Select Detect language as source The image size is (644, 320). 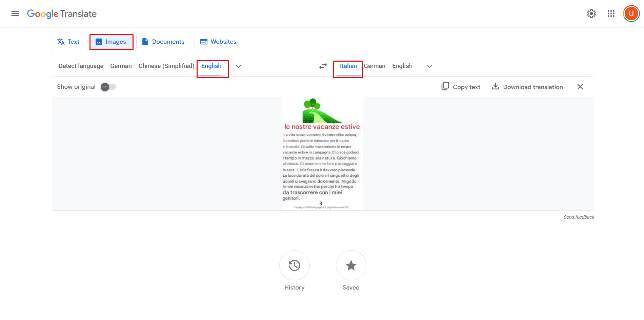(81, 66)
